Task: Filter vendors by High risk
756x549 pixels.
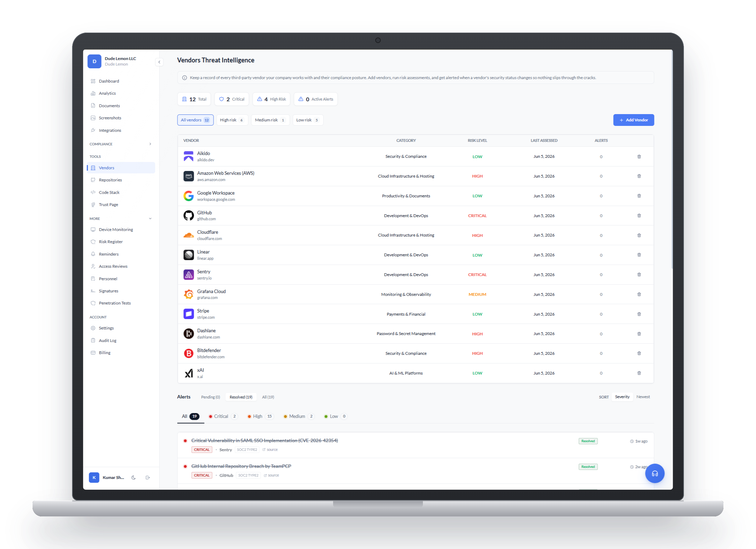Action: tap(232, 120)
